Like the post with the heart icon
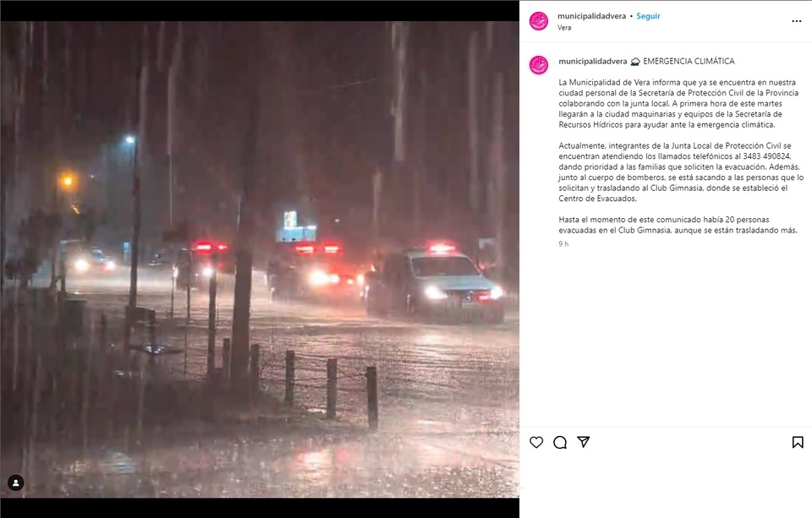 click(x=536, y=442)
